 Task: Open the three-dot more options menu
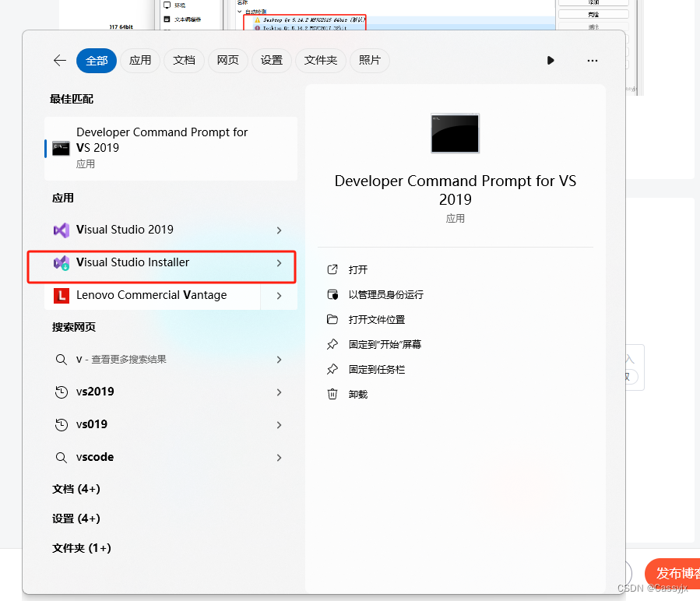(x=593, y=60)
